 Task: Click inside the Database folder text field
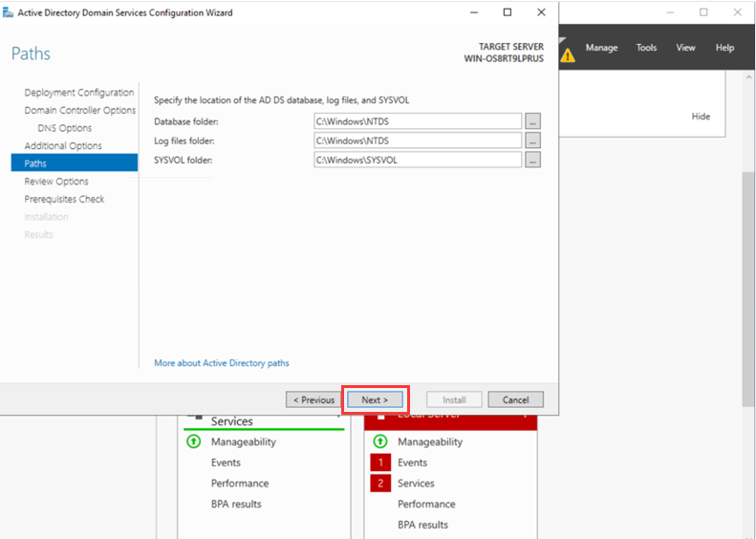(x=418, y=121)
